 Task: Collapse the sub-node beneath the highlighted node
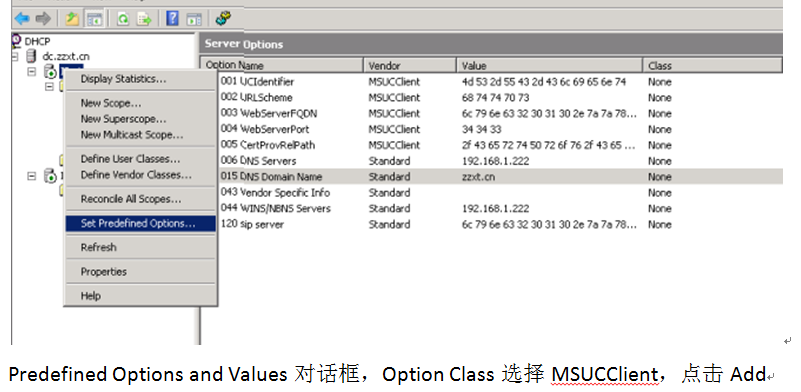coord(49,87)
